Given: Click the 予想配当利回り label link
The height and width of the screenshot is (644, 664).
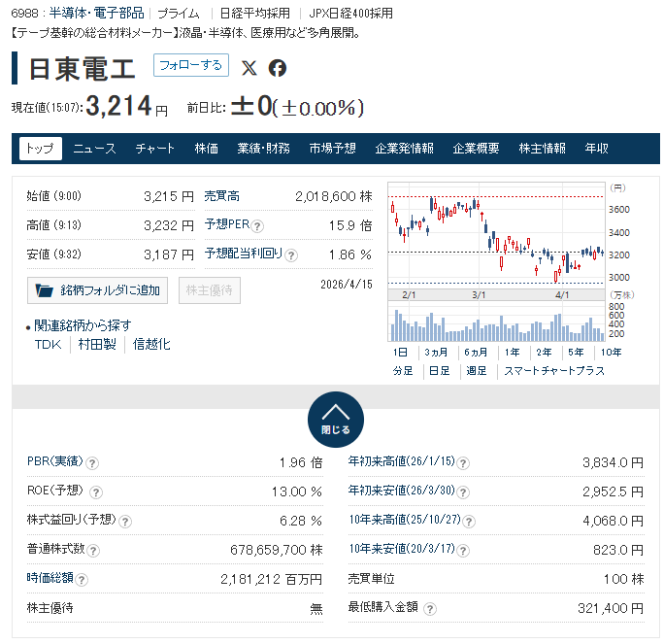Looking at the screenshot, I should [x=244, y=254].
